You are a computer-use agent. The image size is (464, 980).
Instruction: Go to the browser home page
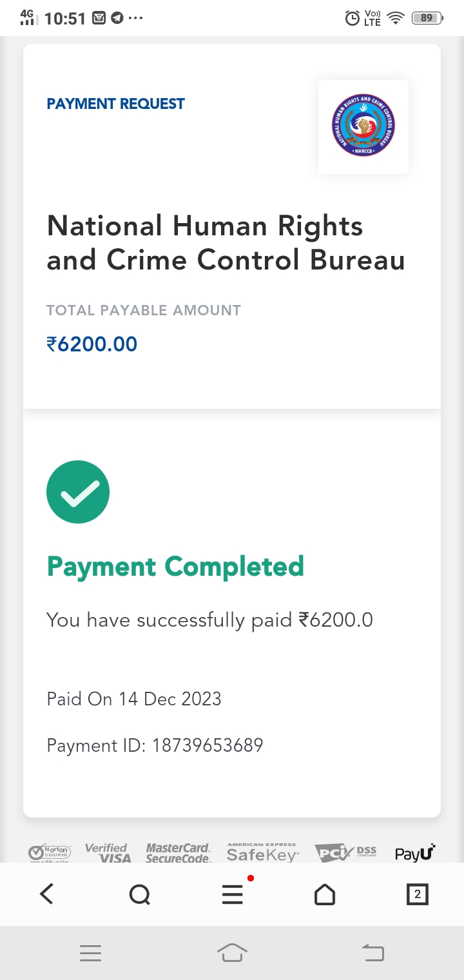click(325, 894)
